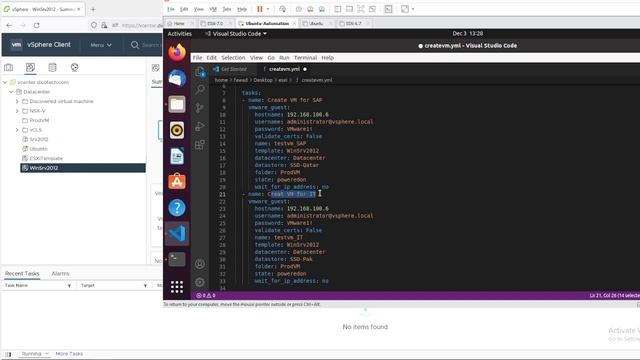Open the Visual Studio Code app menu in top bar

236,33
